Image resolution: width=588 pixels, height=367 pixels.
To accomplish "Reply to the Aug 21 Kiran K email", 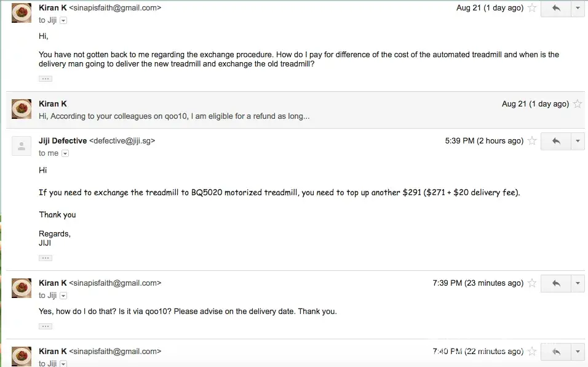I will [x=556, y=9].
